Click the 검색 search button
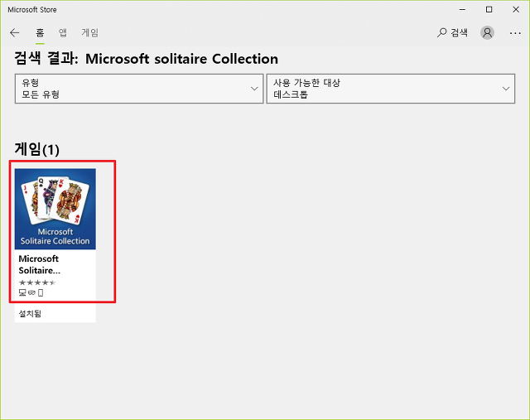The height and width of the screenshot is (420, 530). (453, 33)
